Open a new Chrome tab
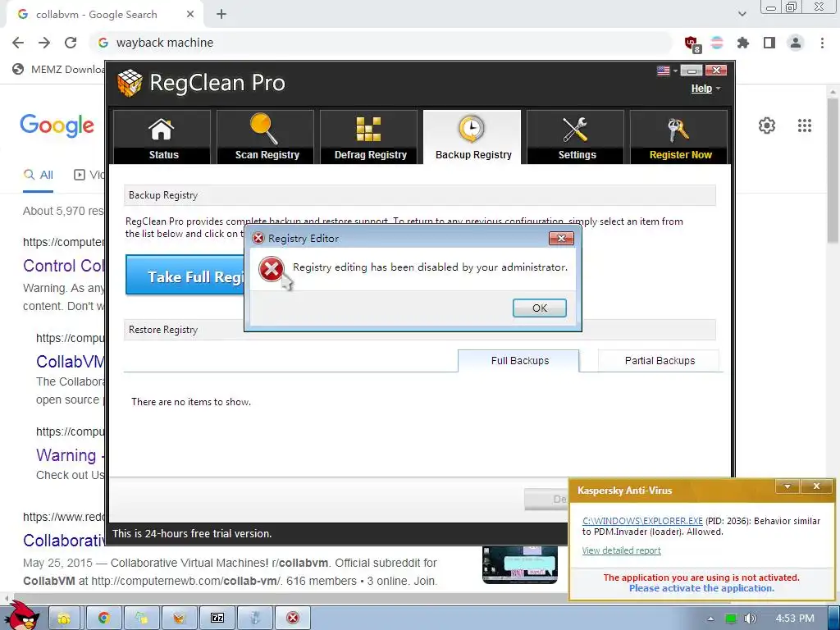This screenshot has width=840, height=630. [x=221, y=15]
